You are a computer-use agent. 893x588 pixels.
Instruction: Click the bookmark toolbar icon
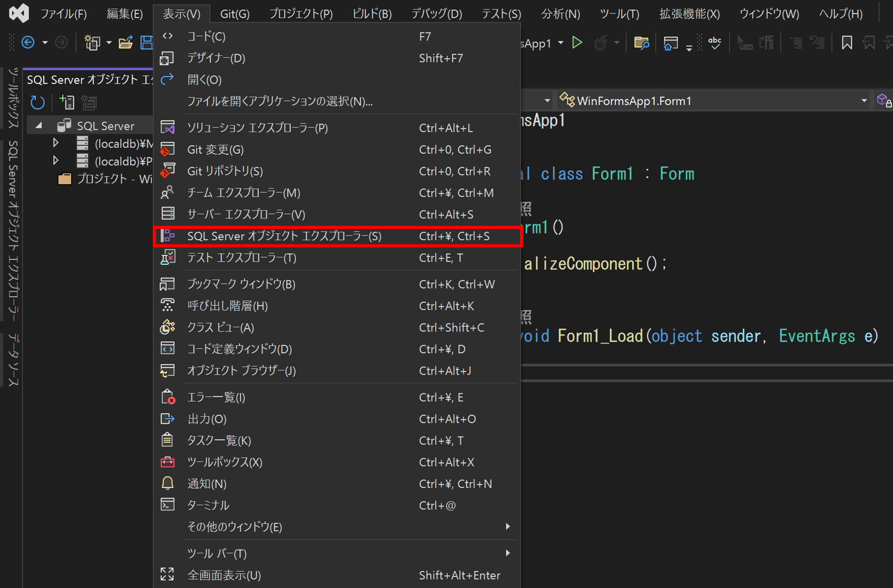coord(847,43)
